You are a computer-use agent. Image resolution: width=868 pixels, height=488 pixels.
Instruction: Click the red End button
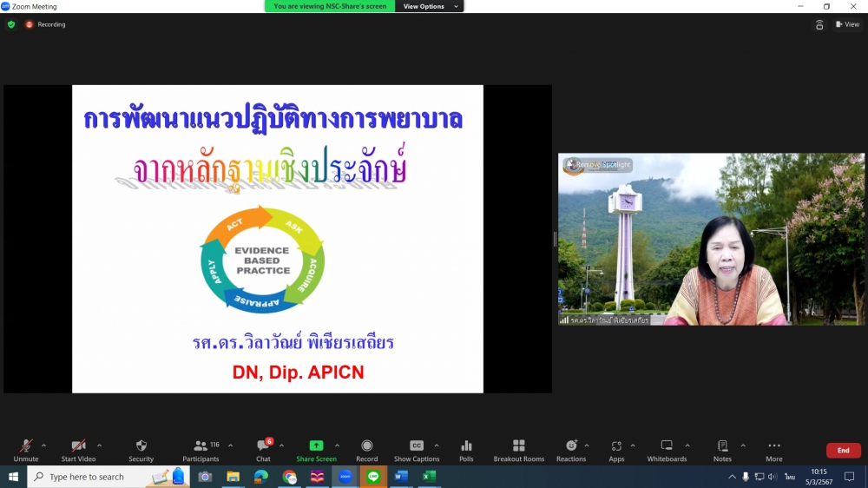click(x=843, y=451)
